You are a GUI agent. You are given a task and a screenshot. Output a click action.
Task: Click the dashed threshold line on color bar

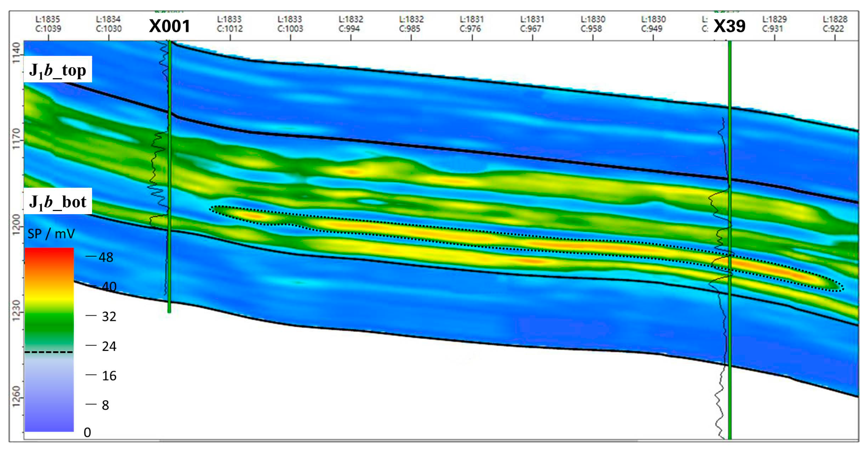click(49, 352)
